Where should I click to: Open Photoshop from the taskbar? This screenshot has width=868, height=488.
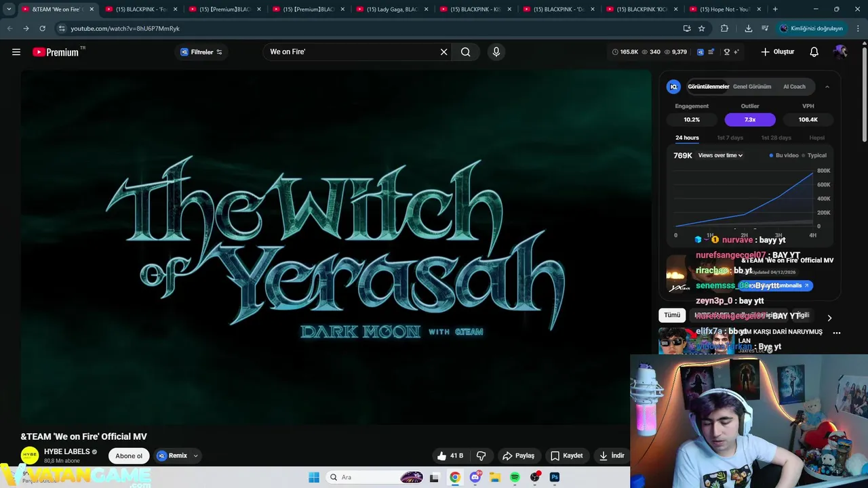click(555, 477)
